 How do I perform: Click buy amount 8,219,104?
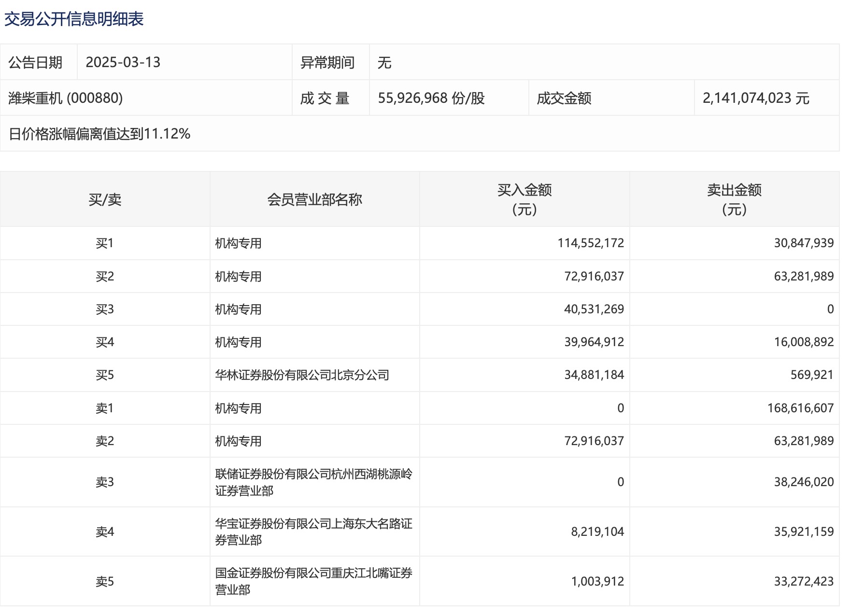point(597,532)
